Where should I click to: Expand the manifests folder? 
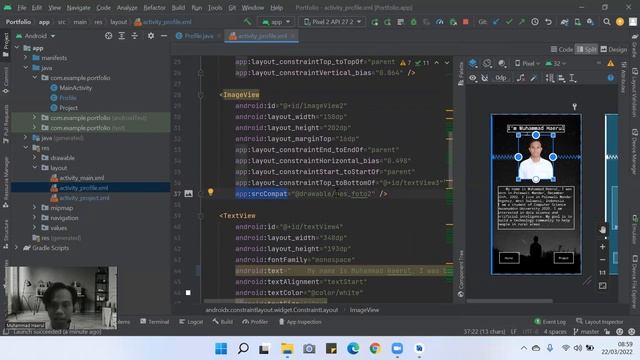(x=25, y=58)
